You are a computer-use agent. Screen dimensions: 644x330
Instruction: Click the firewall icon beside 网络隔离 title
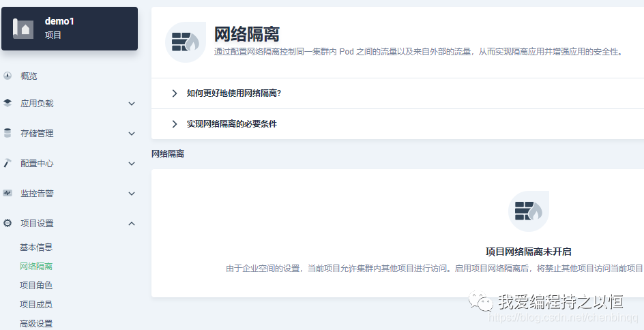186,42
